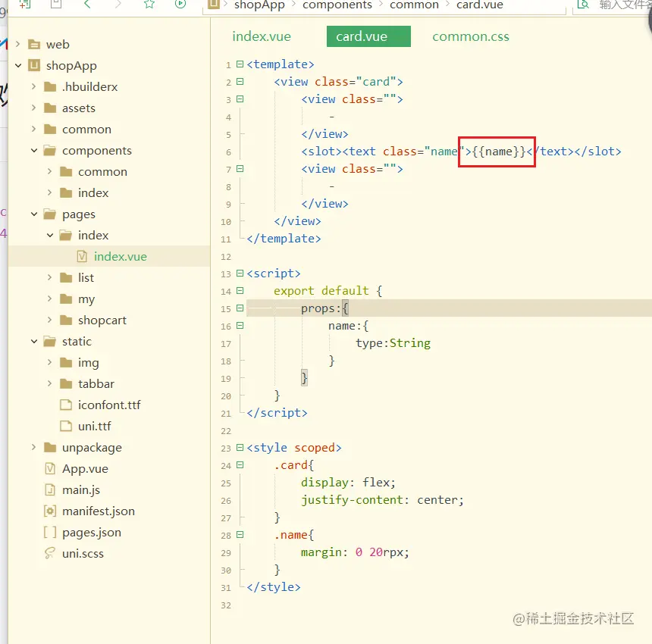Click the index.vue file icon in tree

tap(82, 256)
